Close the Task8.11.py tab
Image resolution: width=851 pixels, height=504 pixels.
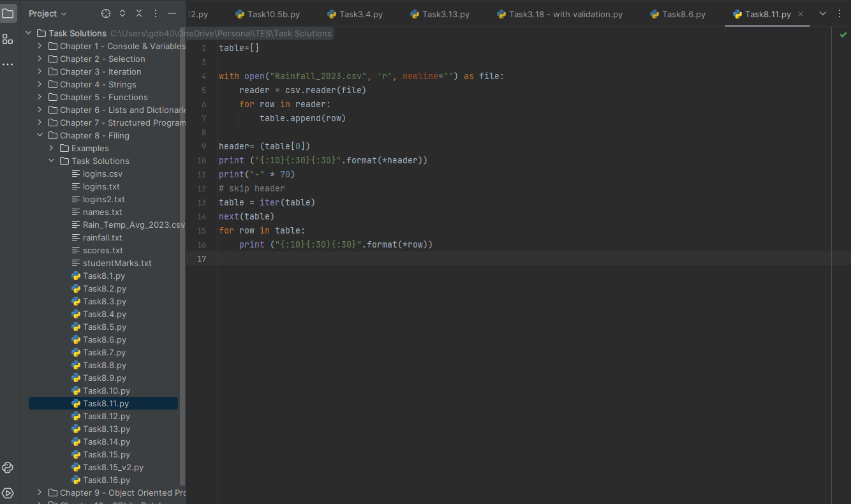[801, 13]
